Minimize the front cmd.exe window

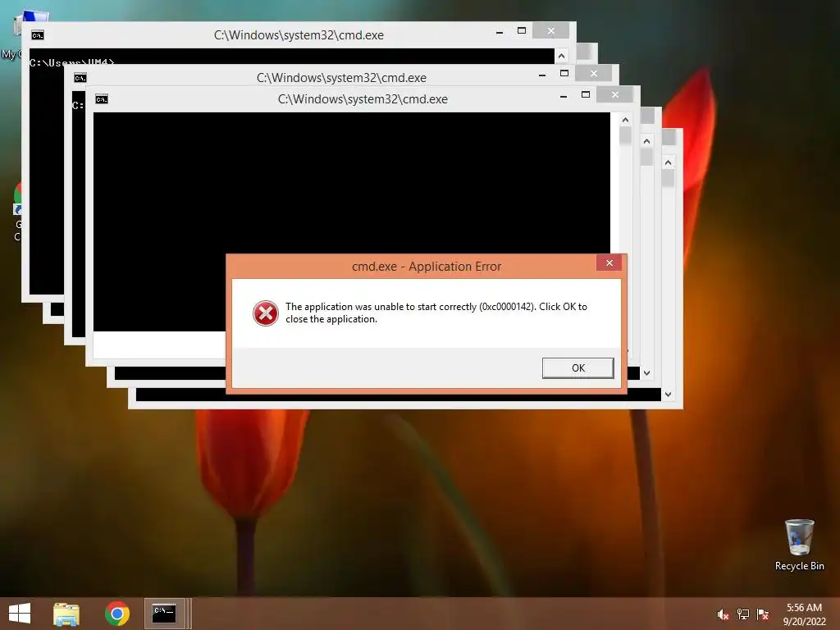click(563, 96)
